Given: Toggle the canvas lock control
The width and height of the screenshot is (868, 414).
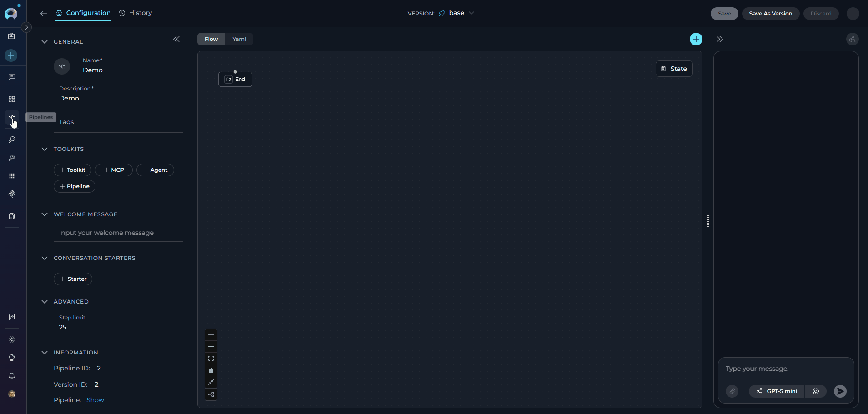Looking at the screenshot, I should (x=211, y=370).
